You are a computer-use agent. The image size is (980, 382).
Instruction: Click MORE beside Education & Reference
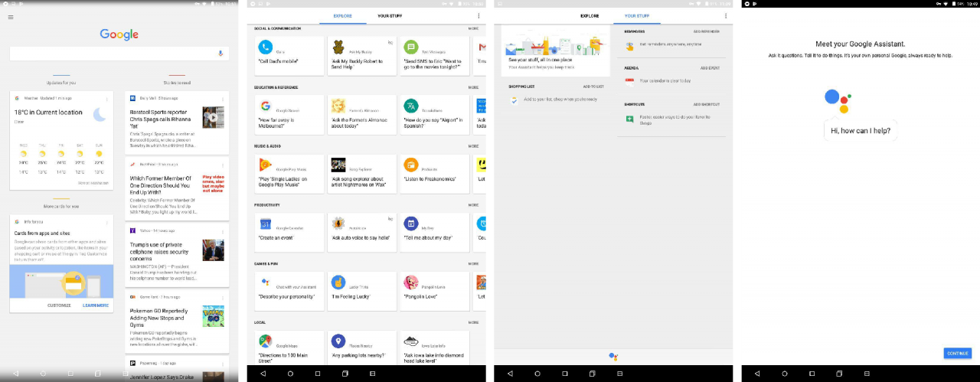click(x=473, y=87)
